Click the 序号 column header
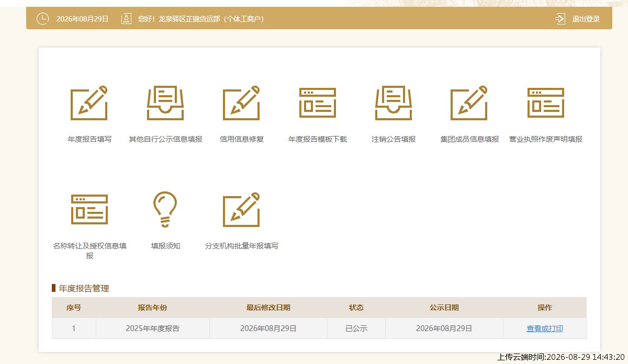Image resolution: width=628 pixels, height=364 pixels. [74, 308]
